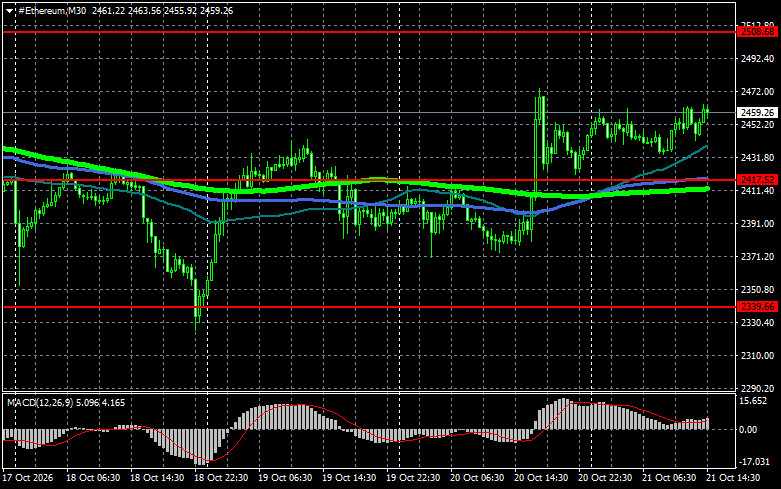Click the price scale value 2492.40

pos(758,59)
